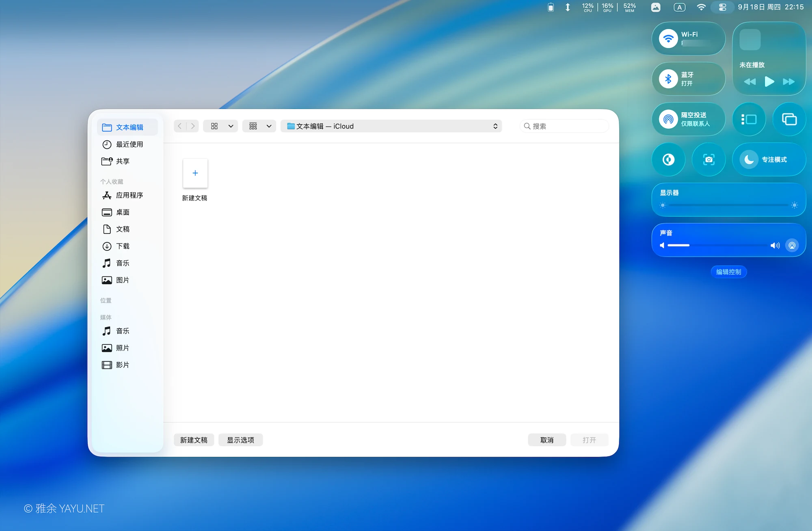812x531 pixels.
Task: Open 音乐 under 个人收藏 favorites
Action: (x=127, y=263)
